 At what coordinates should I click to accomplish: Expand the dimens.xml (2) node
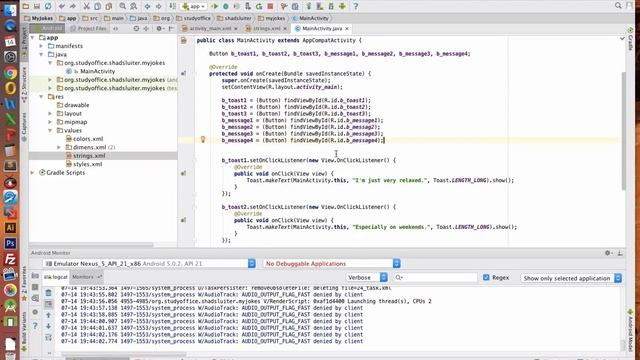[x=59, y=147]
